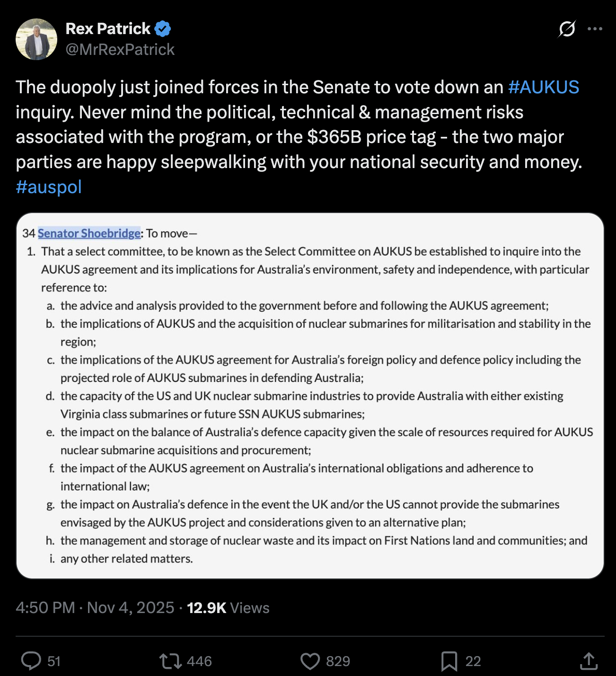The width and height of the screenshot is (616, 676).
Task: Open the @MrRexPatrick handle link
Action: (x=120, y=50)
